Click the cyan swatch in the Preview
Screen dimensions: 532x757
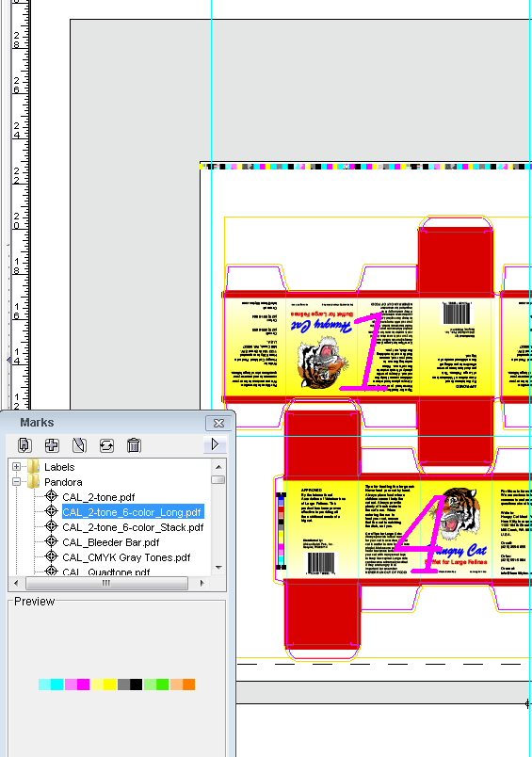click(56, 685)
